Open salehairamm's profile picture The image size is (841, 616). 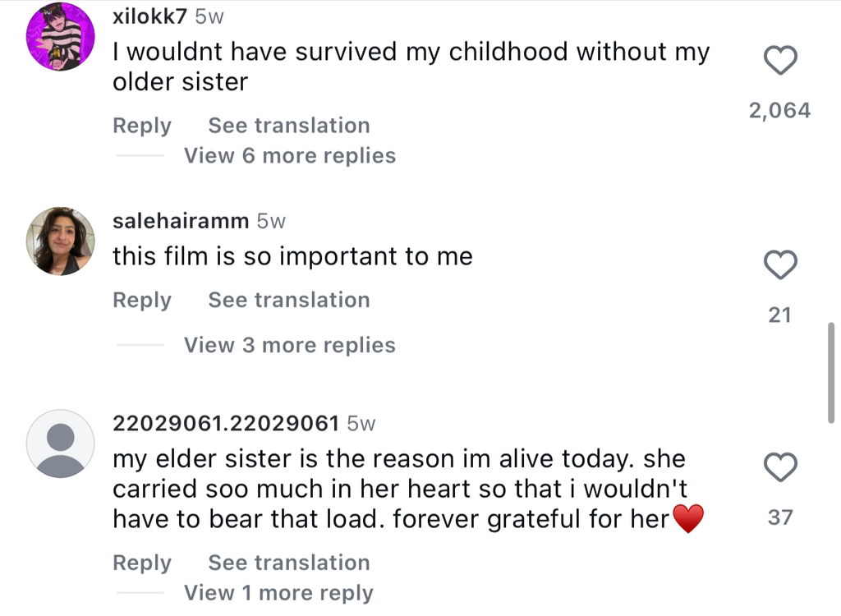(x=60, y=241)
